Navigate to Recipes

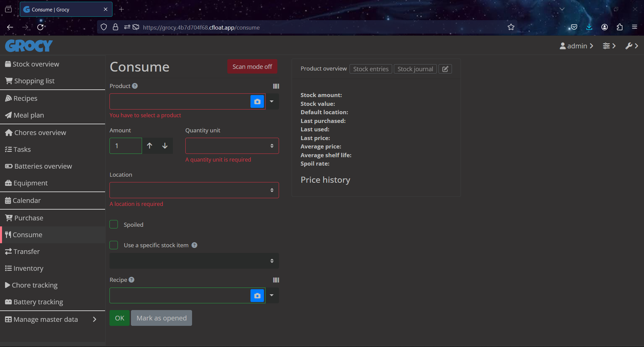click(53, 98)
